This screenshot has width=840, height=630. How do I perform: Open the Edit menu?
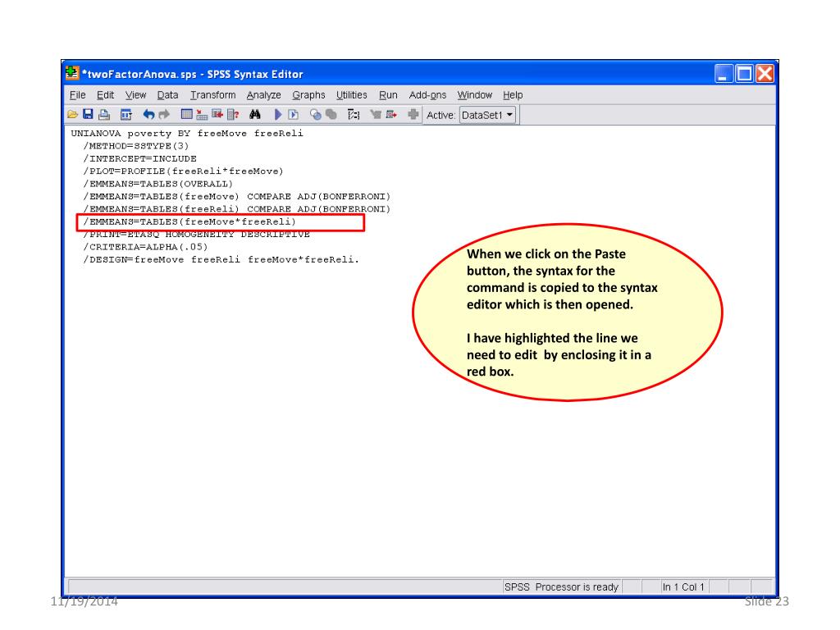(x=105, y=95)
